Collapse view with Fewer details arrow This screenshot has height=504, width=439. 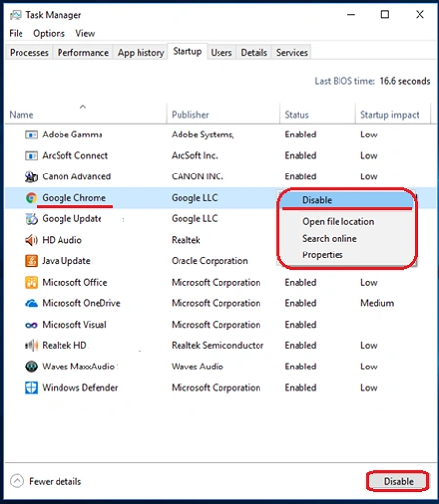(17, 481)
